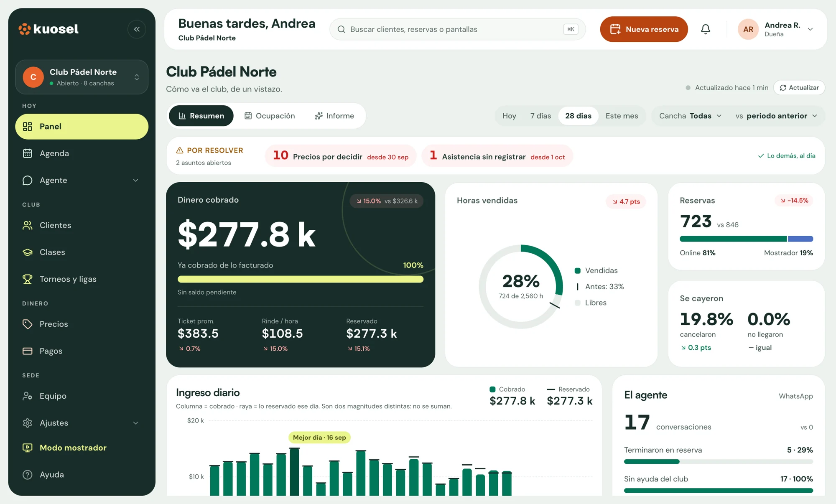Focus the Buscar clientes search field
Viewport: 836px width, 504px height.
[457, 29]
